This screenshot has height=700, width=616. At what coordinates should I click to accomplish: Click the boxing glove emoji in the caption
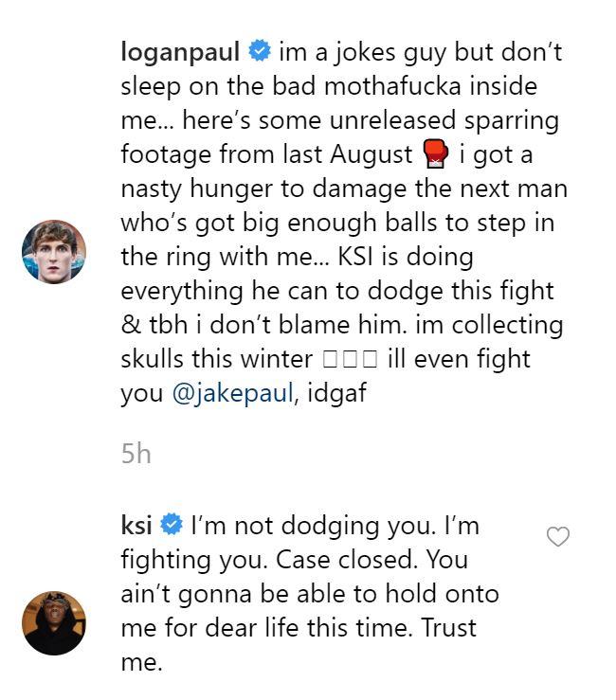[435, 153]
